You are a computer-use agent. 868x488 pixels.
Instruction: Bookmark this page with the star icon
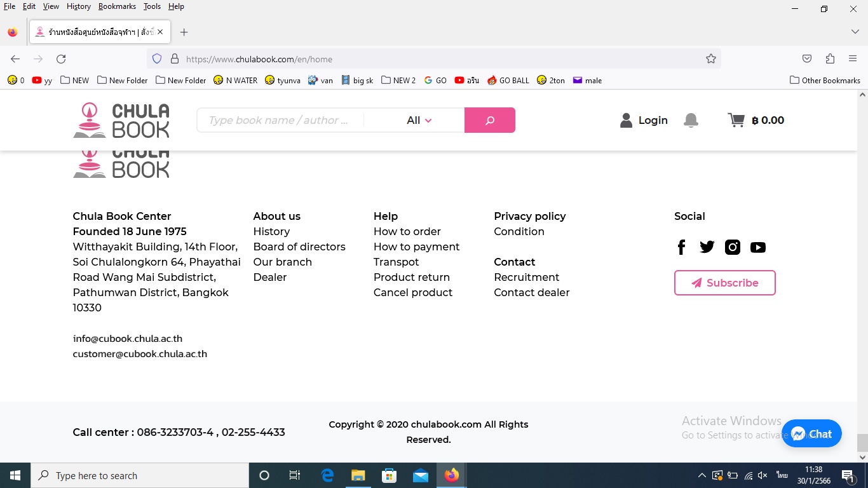tap(711, 59)
